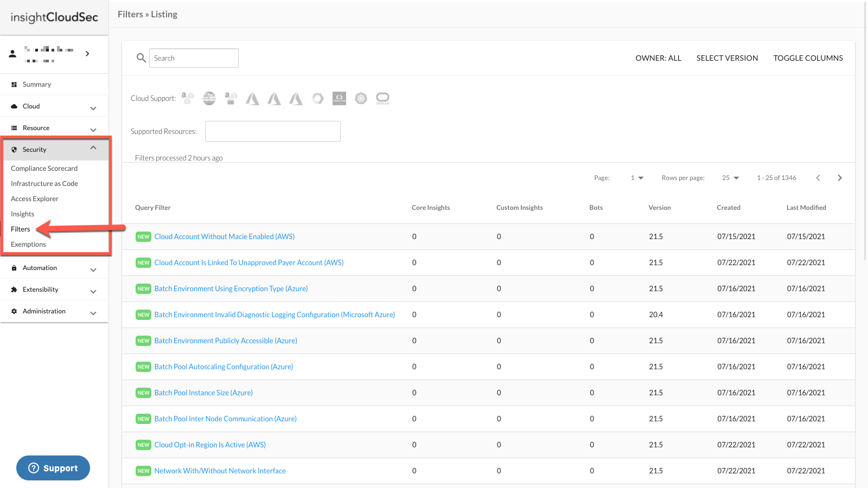Click NEW badge beside Batch Pool Instance Size

pos(143,393)
